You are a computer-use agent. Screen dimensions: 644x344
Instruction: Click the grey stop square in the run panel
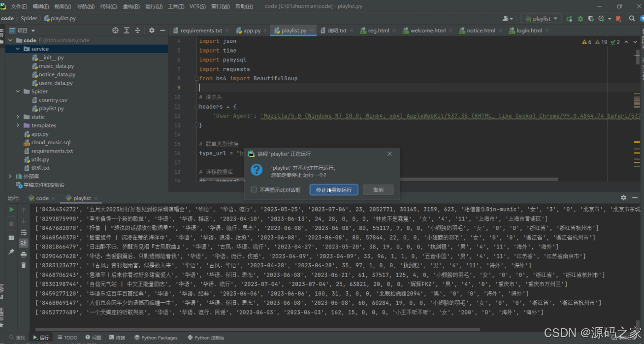click(x=11, y=223)
